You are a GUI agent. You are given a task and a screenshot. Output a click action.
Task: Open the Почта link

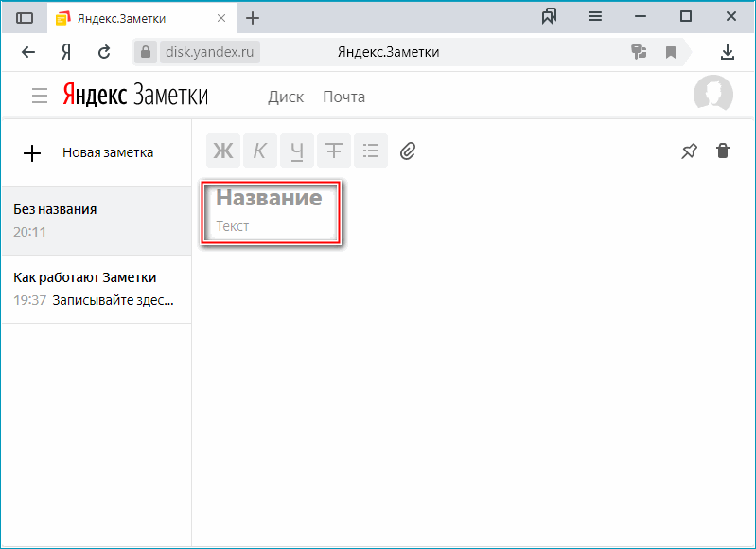click(343, 97)
